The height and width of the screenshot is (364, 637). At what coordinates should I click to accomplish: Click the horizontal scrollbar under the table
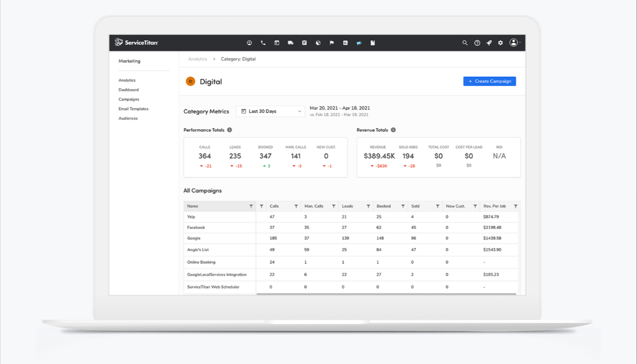(x=387, y=294)
